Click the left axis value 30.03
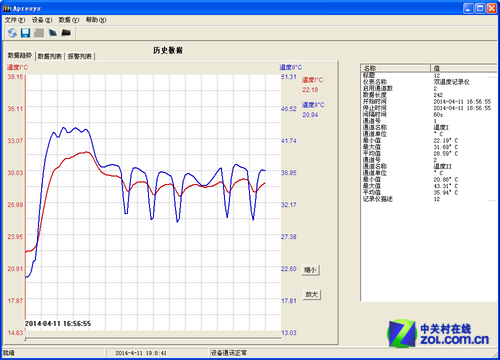This screenshot has height=360, width=500. pyautogui.click(x=16, y=173)
